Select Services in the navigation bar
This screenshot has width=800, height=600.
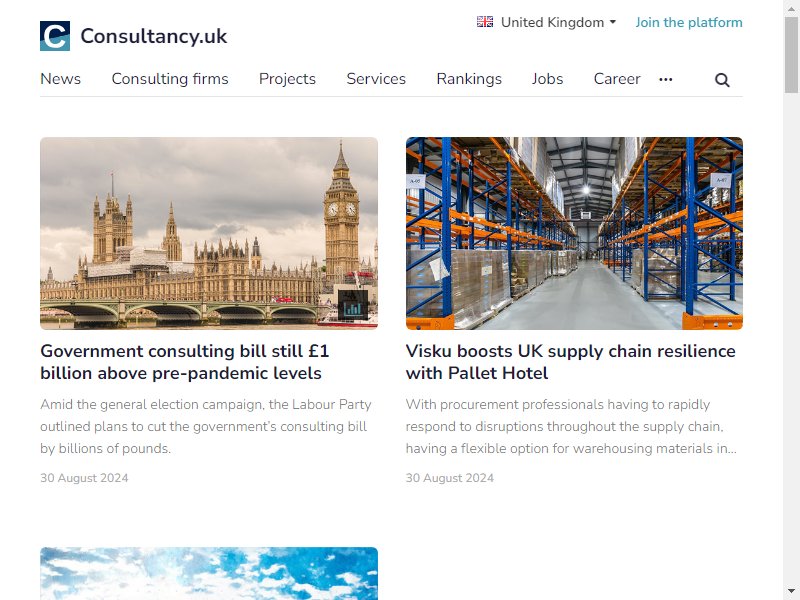[x=376, y=79]
